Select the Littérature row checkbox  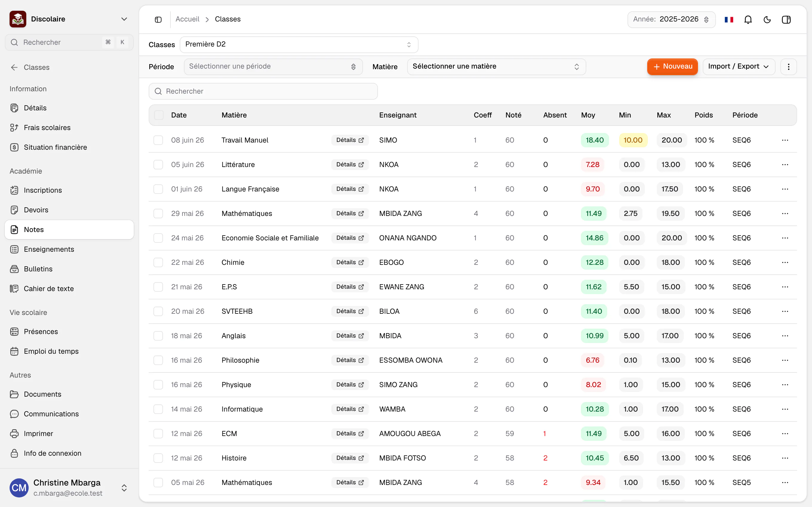coord(158,165)
